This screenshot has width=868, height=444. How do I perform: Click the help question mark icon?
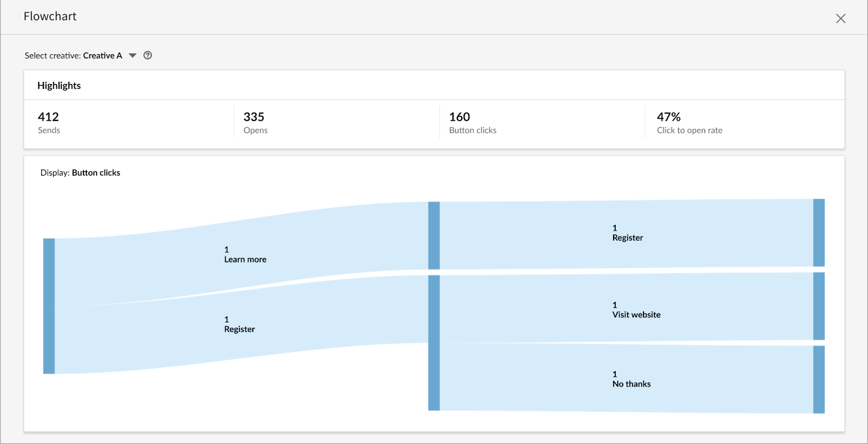coord(148,55)
